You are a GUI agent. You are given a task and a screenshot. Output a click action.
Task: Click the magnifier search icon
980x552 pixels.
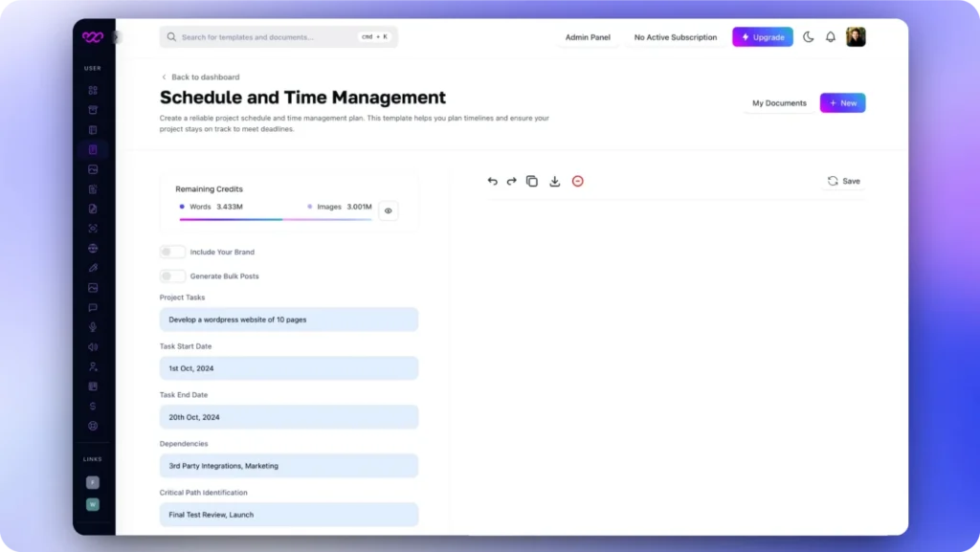point(171,37)
